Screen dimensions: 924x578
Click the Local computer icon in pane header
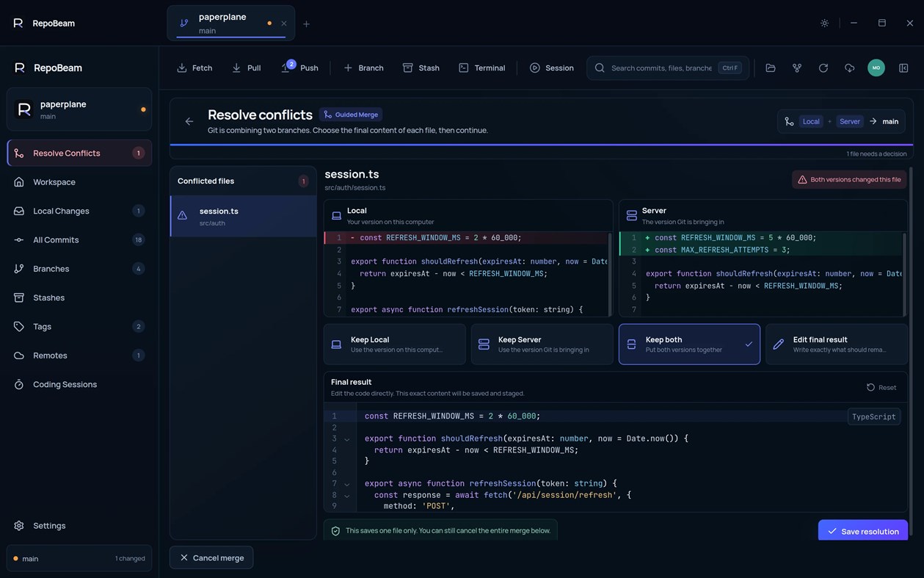(336, 216)
